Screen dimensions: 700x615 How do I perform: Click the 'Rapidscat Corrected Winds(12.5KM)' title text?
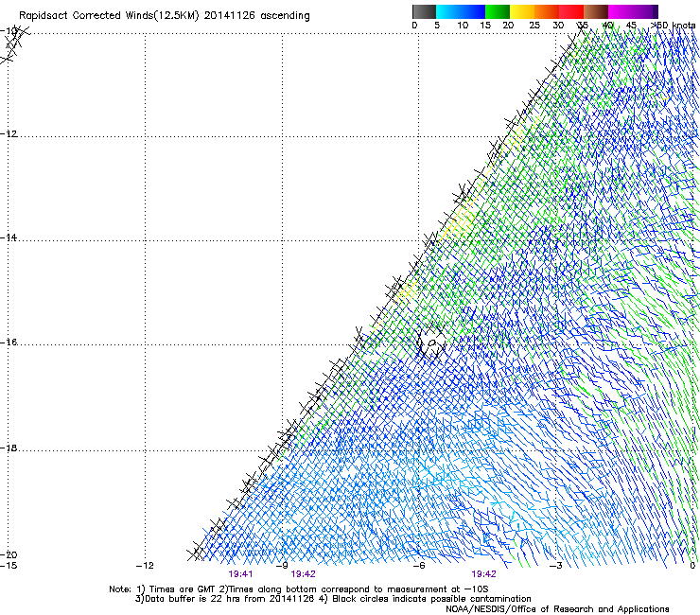pyautogui.click(x=109, y=16)
